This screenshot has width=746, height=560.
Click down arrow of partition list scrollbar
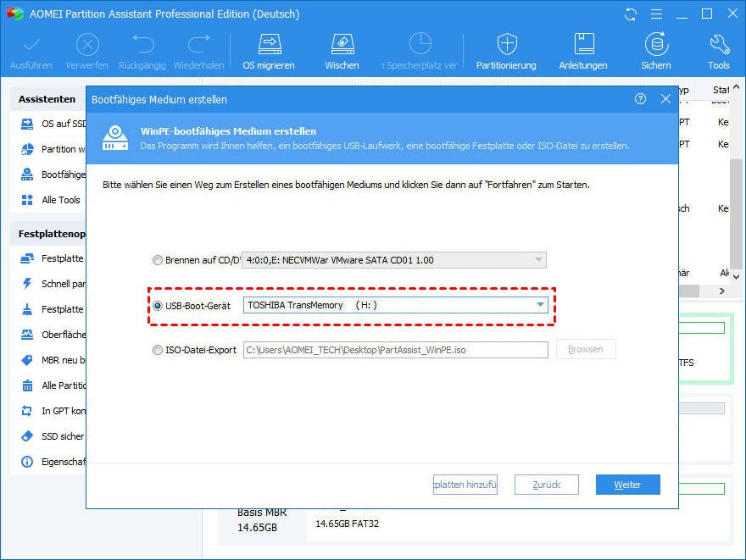(x=737, y=276)
